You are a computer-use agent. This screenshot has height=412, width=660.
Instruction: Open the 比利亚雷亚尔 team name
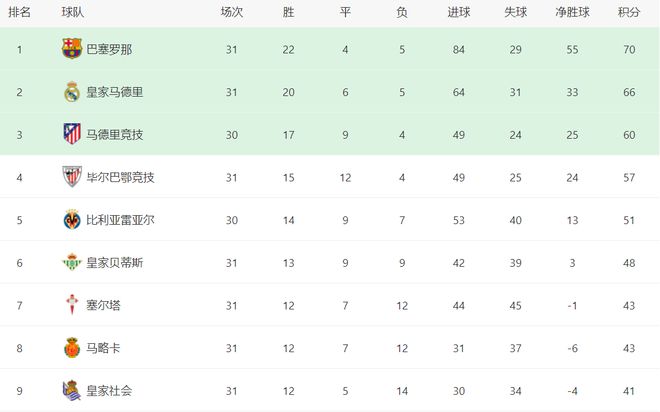tap(120, 220)
